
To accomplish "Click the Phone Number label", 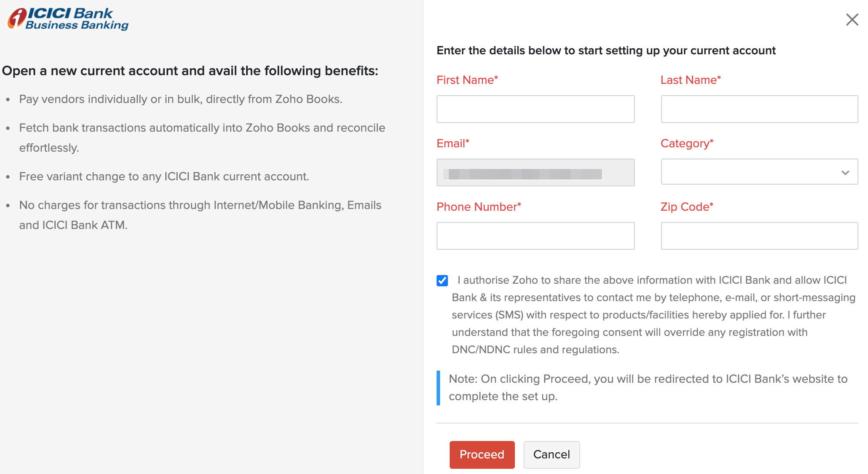I will pos(478,207).
